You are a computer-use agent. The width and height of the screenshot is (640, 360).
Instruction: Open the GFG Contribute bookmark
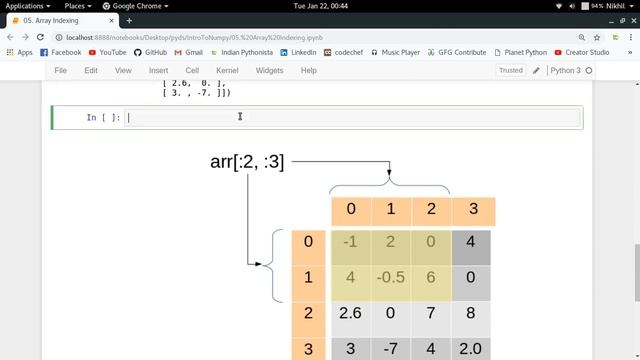click(457, 52)
